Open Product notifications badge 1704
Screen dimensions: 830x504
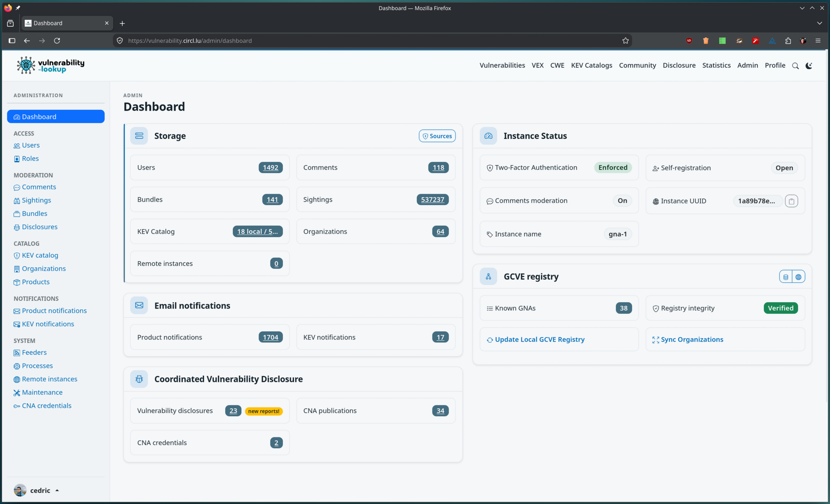tap(270, 337)
